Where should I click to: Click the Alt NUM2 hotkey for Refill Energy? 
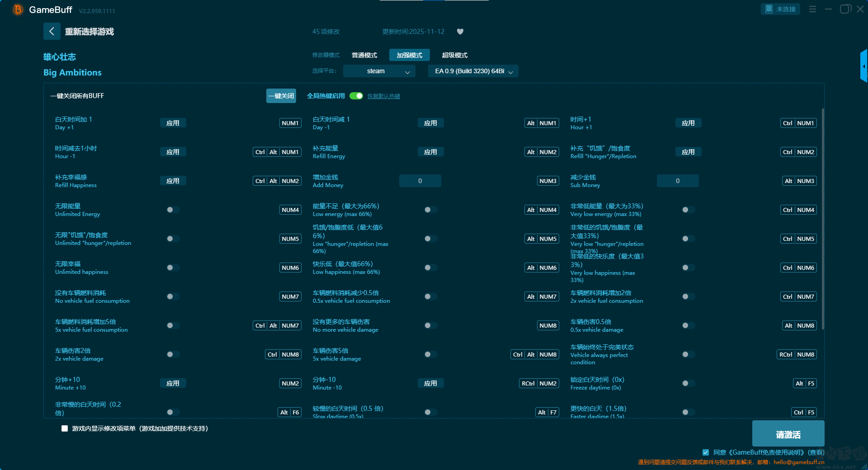coord(542,152)
